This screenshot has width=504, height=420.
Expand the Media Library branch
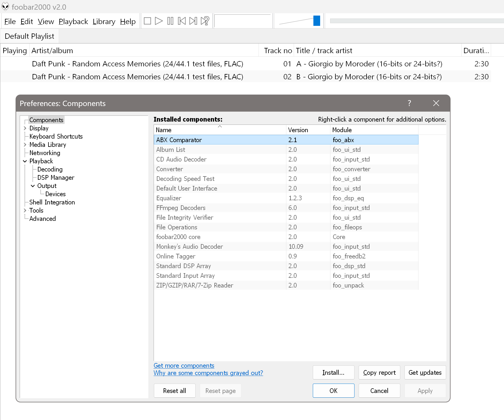point(25,145)
